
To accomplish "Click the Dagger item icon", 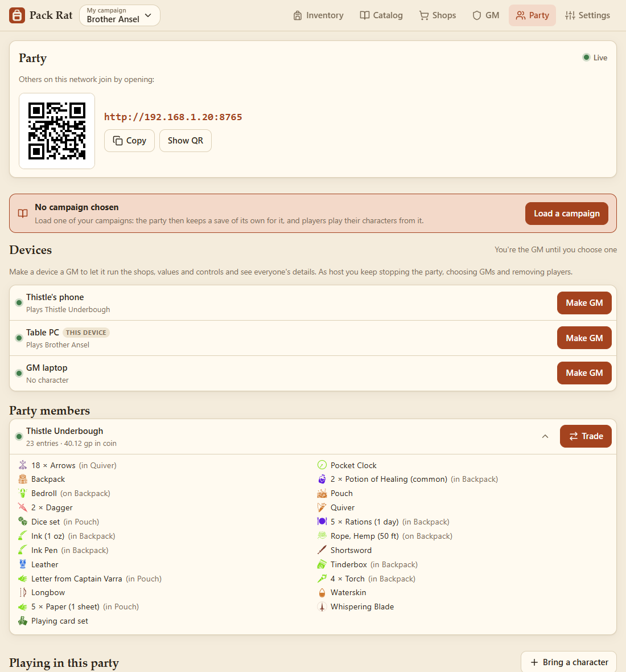I will coord(23,507).
